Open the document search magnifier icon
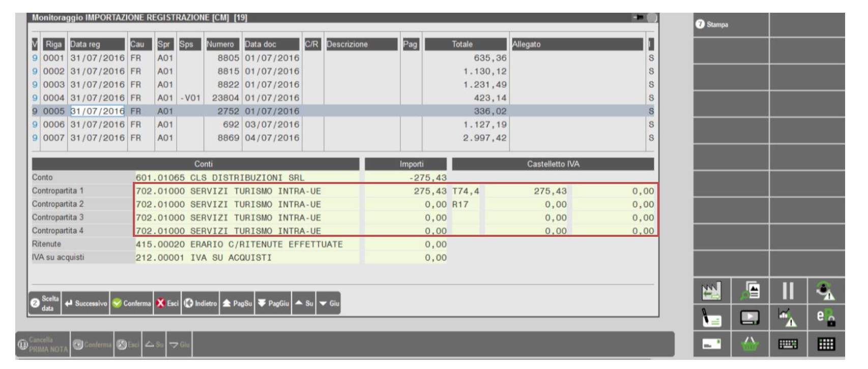Viewport: 868px width, 369px height. [x=750, y=291]
